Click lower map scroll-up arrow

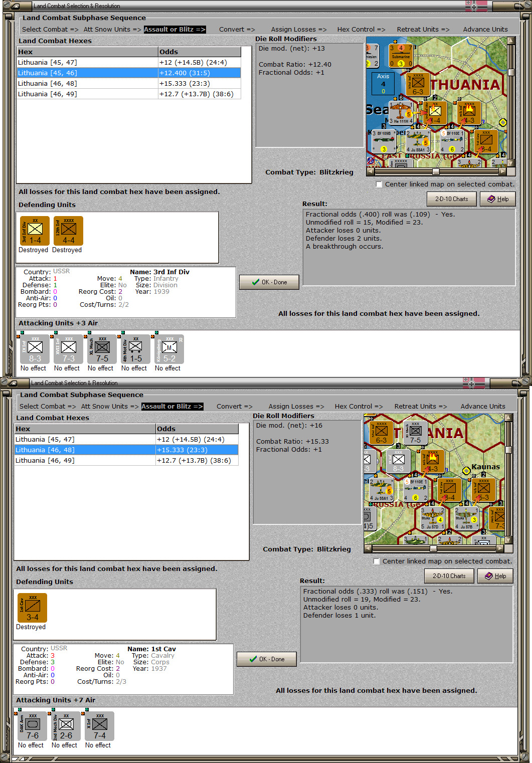[x=509, y=418]
